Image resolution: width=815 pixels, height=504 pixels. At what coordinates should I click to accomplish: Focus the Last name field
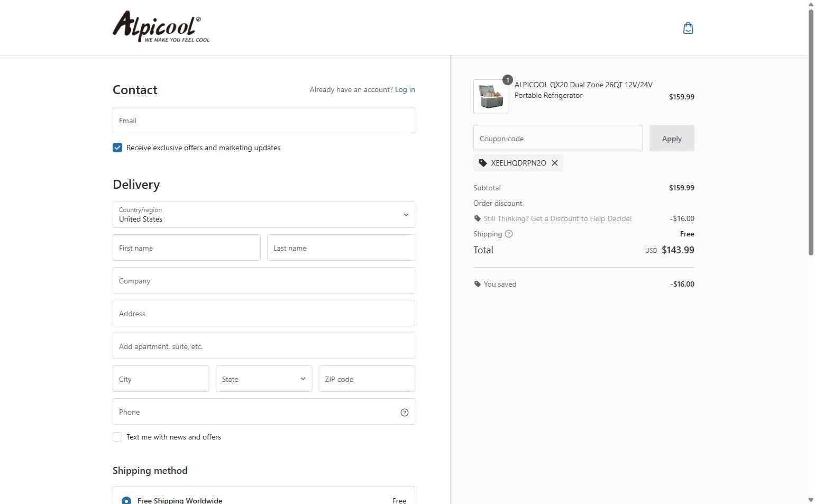pos(341,248)
